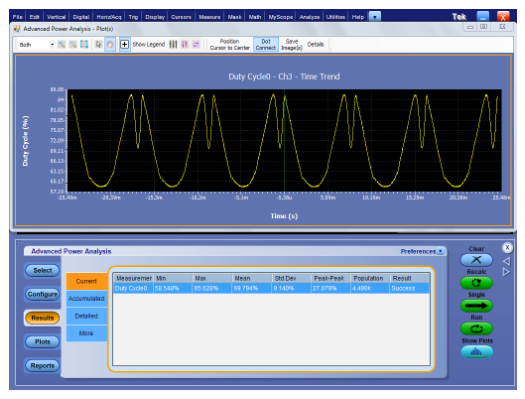Click the Single green arrow icon
The width and height of the screenshot is (525, 399).
tap(476, 306)
